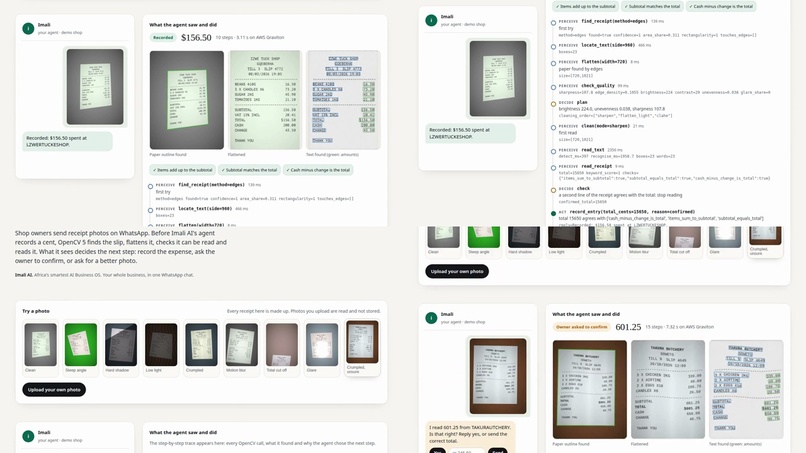This screenshot has width=806, height=453.
Task: Click Upload your own photo below the cropped sample strip
Action: 457,271
